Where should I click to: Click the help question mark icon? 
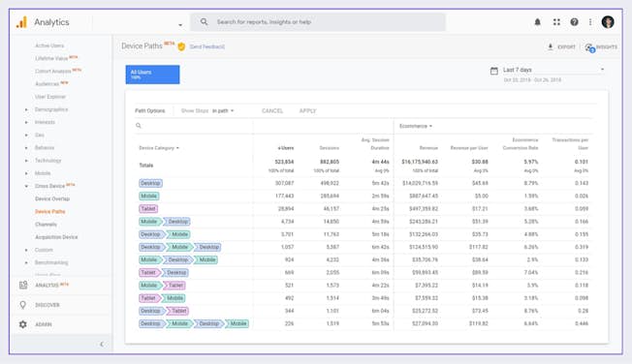click(x=575, y=22)
